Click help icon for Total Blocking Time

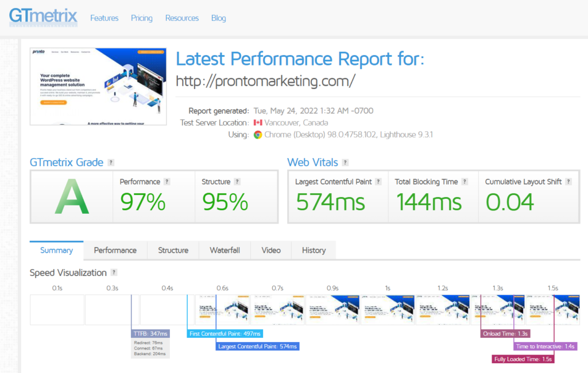(465, 182)
